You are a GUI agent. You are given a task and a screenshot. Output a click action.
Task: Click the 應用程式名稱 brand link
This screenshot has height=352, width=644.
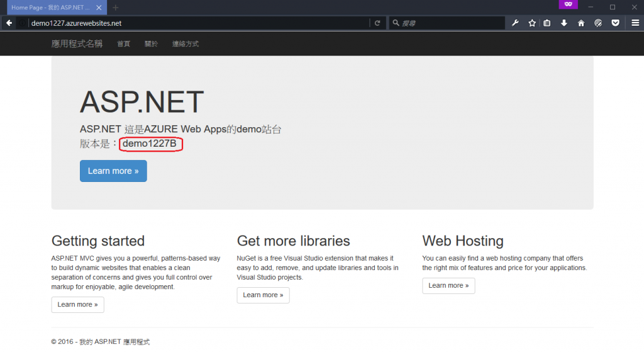pos(77,43)
